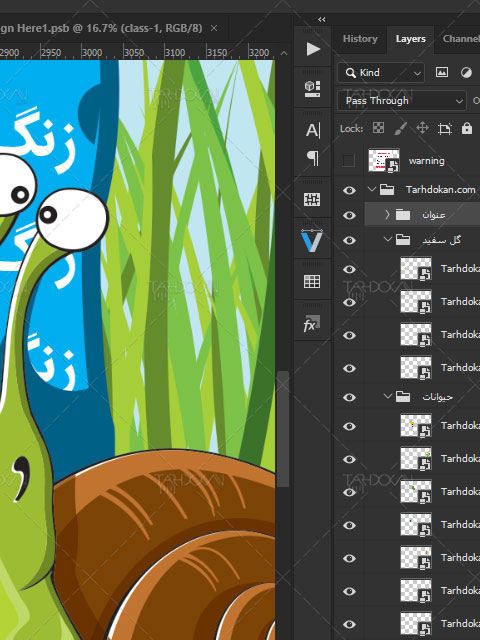Screen dimensions: 480x640
Task: Open the Pass Through blend mode dropdown
Action: click(402, 101)
